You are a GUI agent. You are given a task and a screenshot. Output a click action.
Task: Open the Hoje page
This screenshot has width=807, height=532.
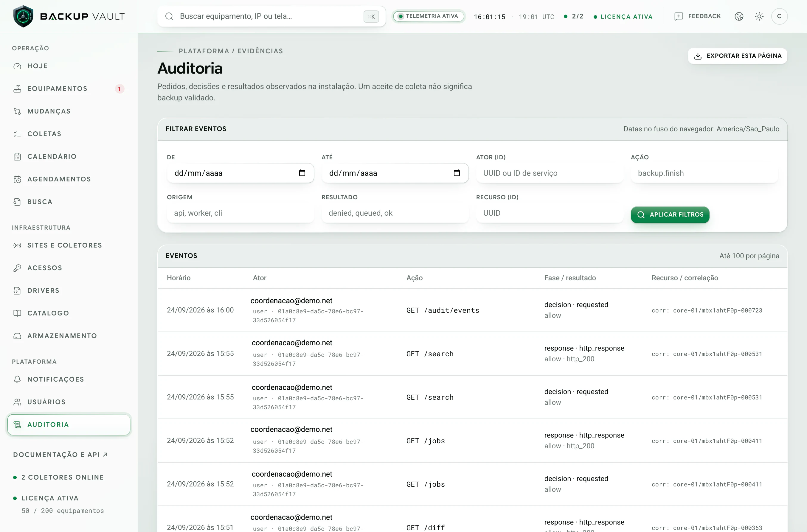69,66
